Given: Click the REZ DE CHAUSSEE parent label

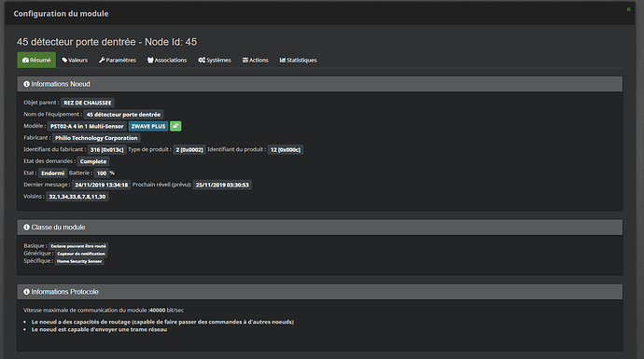Looking at the screenshot, I should 88,103.
